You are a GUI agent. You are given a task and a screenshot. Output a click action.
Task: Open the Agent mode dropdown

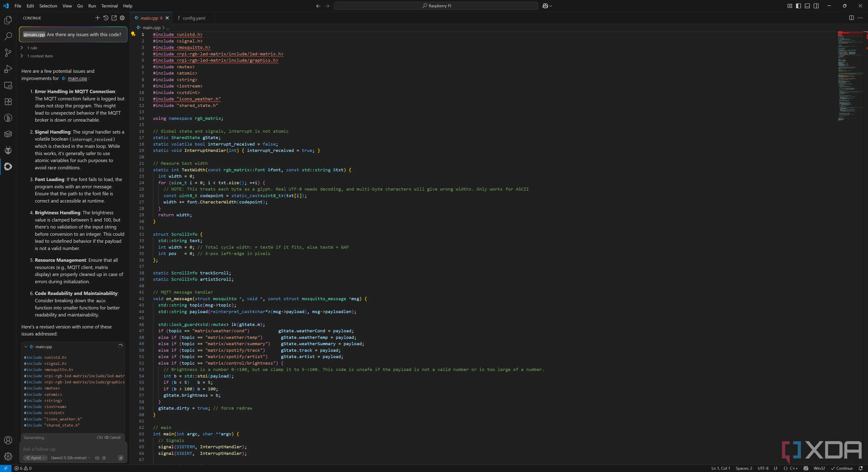35,458
